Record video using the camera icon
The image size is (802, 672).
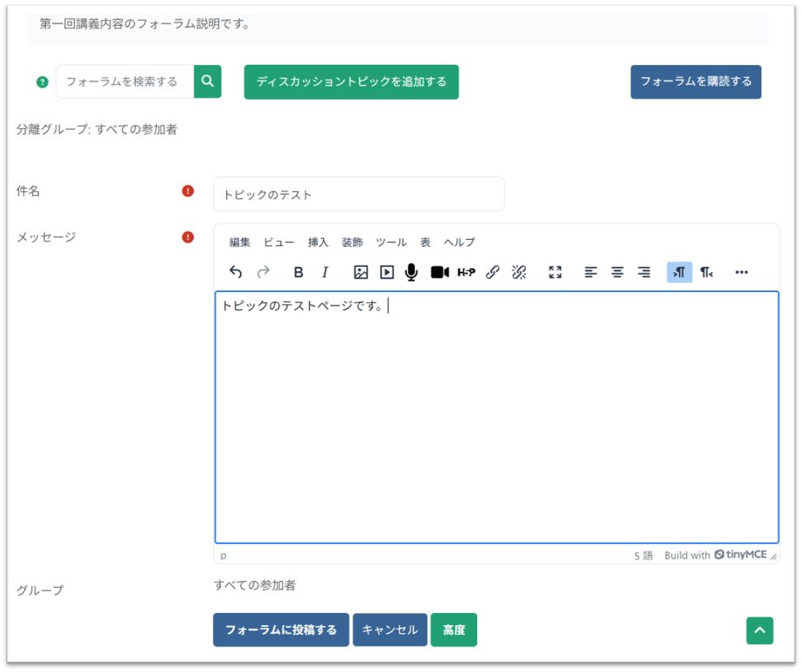point(439,272)
